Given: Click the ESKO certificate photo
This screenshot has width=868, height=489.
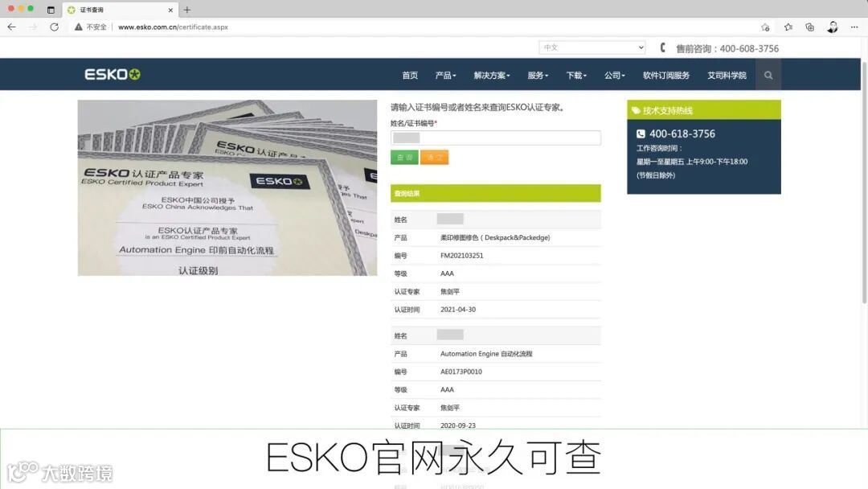Looking at the screenshot, I should 227,187.
